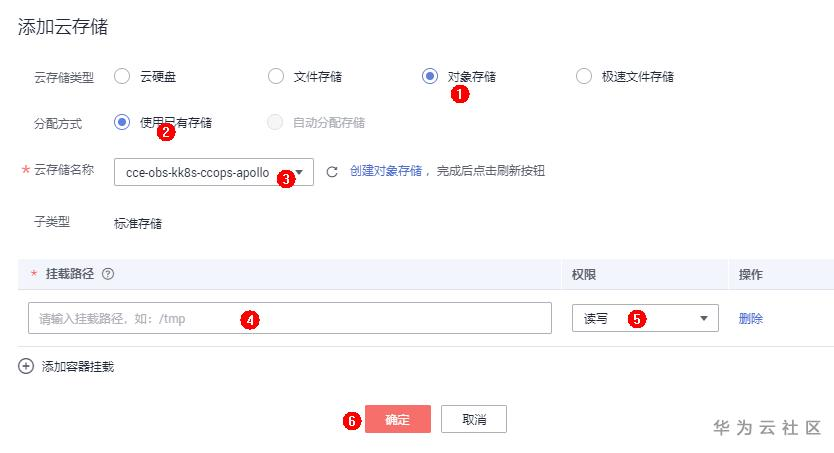Click red step marker number 6
The width and height of the screenshot is (834, 453).
(351, 421)
